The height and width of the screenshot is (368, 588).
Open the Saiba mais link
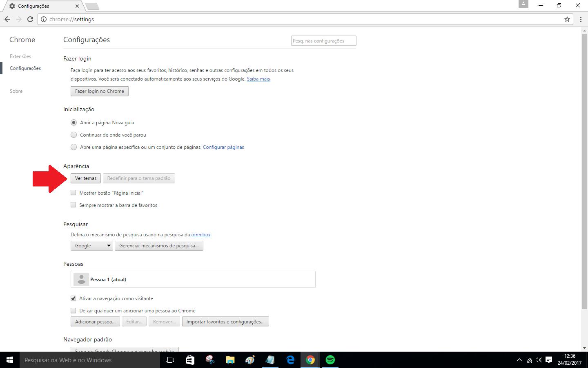click(x=258, y=79)
